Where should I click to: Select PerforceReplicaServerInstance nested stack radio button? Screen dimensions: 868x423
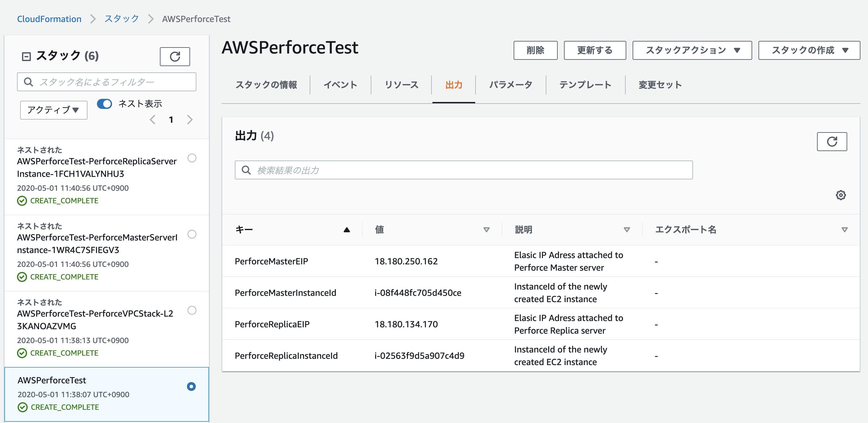pos(192,158)
